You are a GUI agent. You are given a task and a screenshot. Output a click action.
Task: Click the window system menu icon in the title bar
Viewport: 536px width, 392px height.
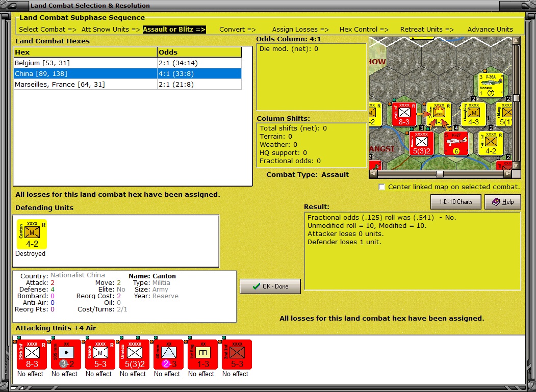point(11,6)
